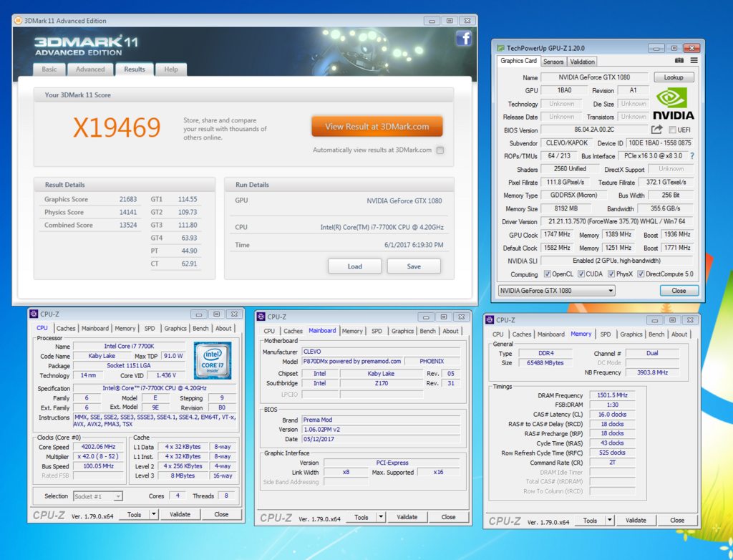Screen dimensions: 733x560
Task: Click the BIOS share/export arrow icon
Action: point(656,130)
